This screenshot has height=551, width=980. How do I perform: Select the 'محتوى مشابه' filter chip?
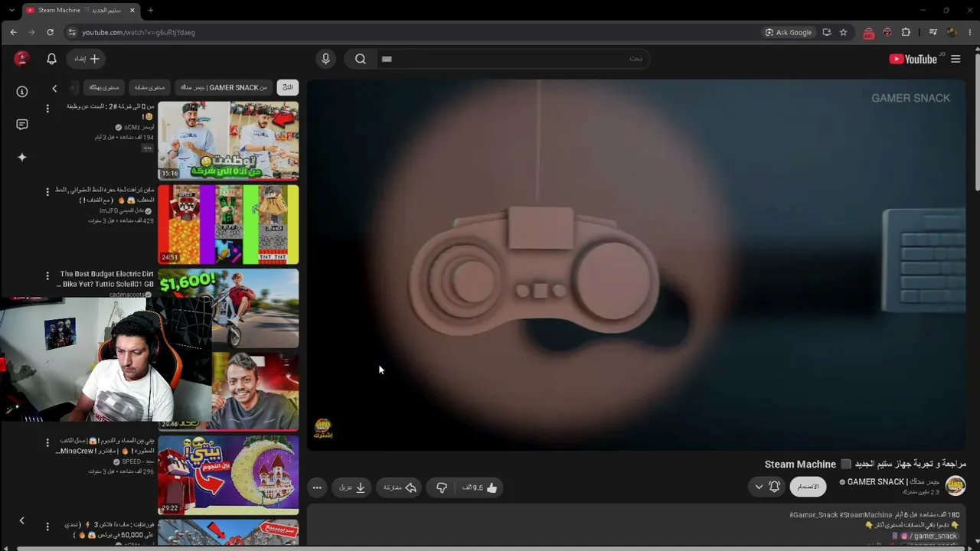pos(149,87)
